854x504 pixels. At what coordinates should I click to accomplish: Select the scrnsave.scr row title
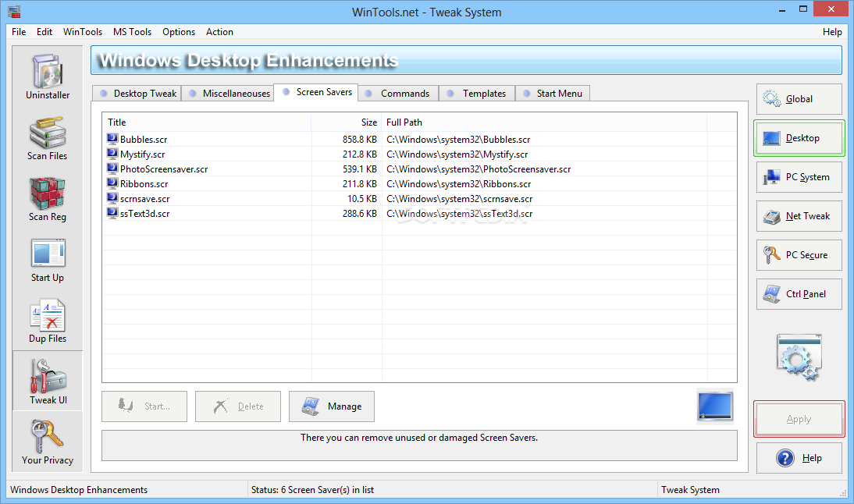pyautogui.click(x=145, y=199)
